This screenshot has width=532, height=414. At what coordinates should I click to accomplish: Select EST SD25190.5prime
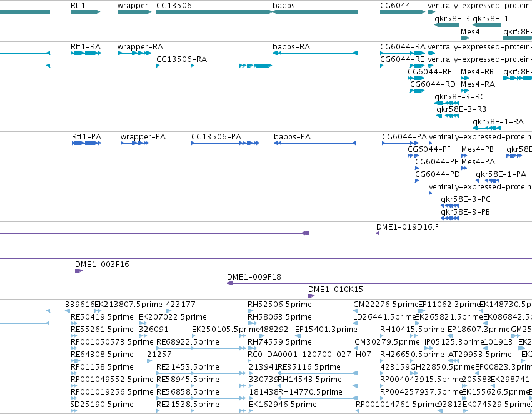click(102, 405)
